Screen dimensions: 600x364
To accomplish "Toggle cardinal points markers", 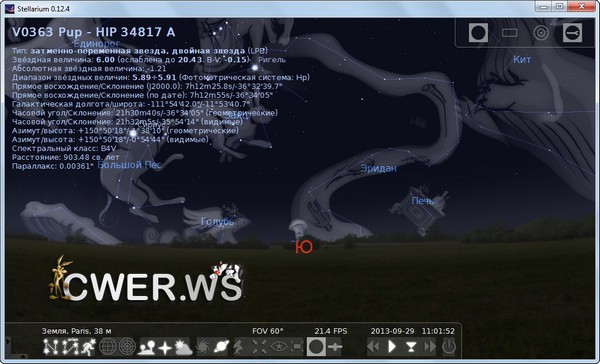I will click(165, 347).
